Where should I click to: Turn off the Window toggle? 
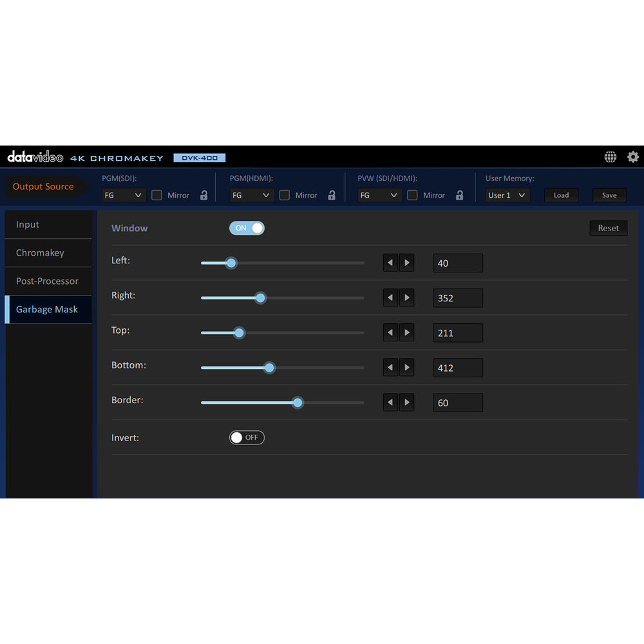pyautogui.click(x=247, y=228)
